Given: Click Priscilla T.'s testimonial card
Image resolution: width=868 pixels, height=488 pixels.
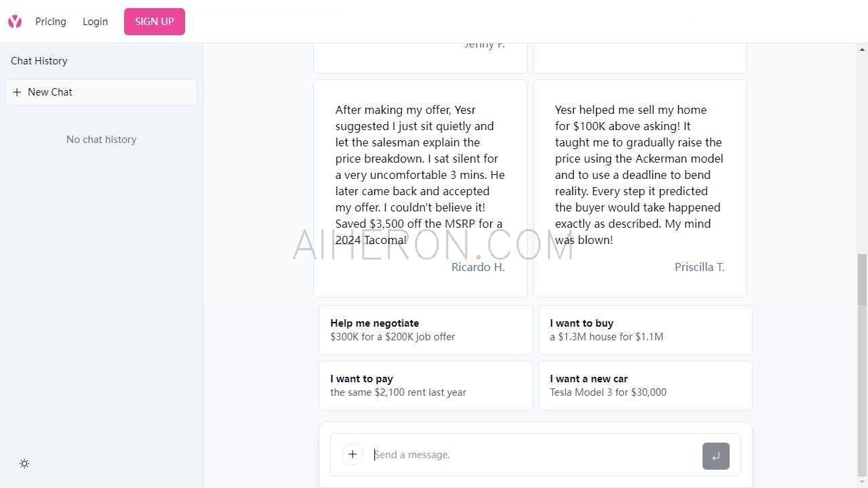Looking at the screenshot, I should pos(639,188).
